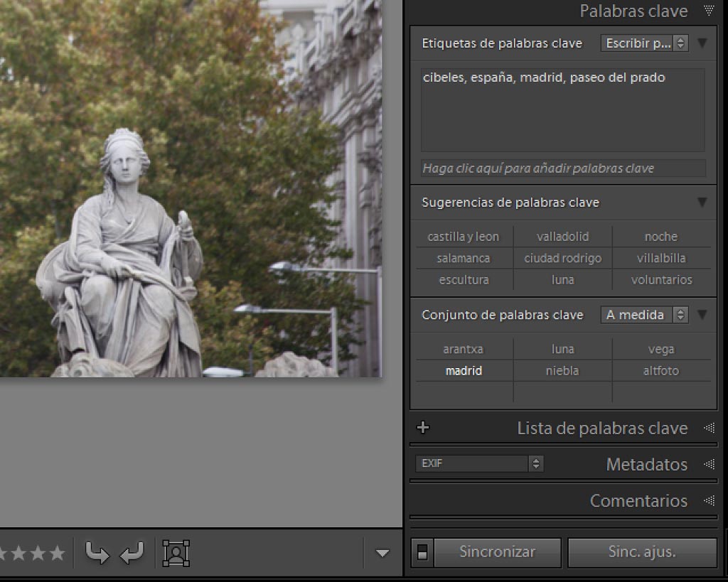Select niebla in the keyword set
This screenshot has width=728, height=582.
point(563,371)
